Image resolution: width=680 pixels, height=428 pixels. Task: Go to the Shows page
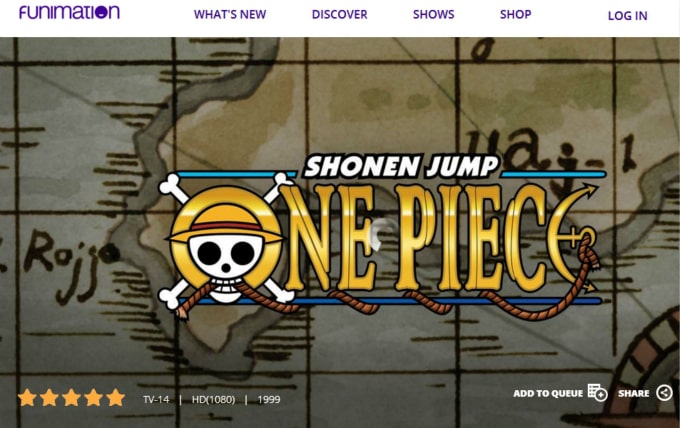[434, 14]
